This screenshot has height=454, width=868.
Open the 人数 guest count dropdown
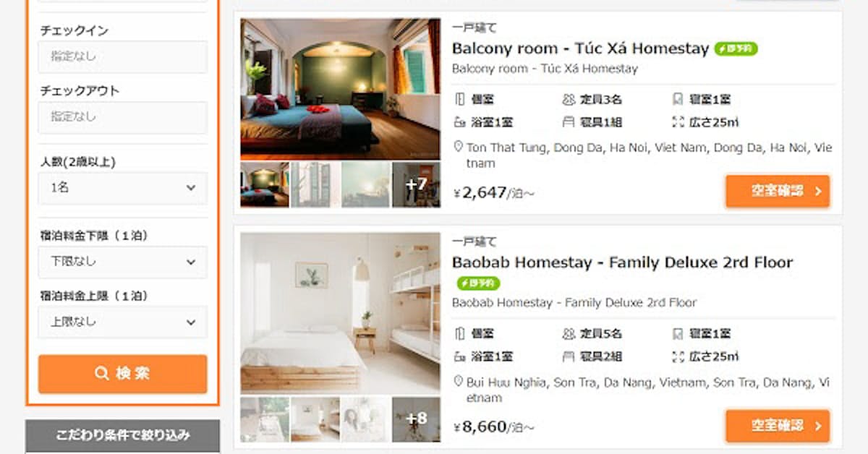pyautogui.click(x=123, y=188)
